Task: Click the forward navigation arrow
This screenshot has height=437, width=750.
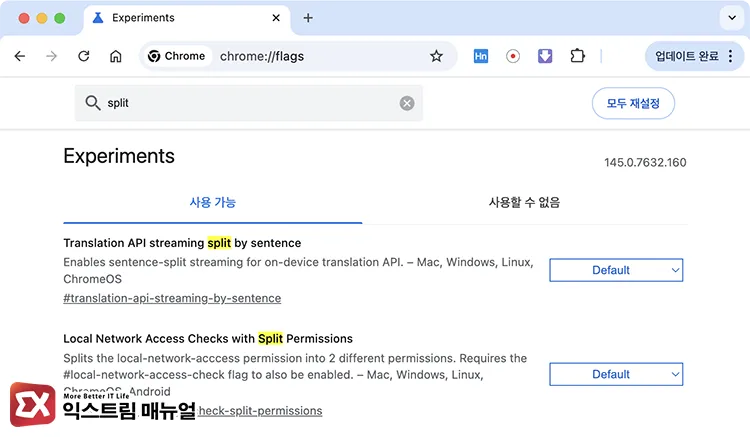Action: pos(51,56)
